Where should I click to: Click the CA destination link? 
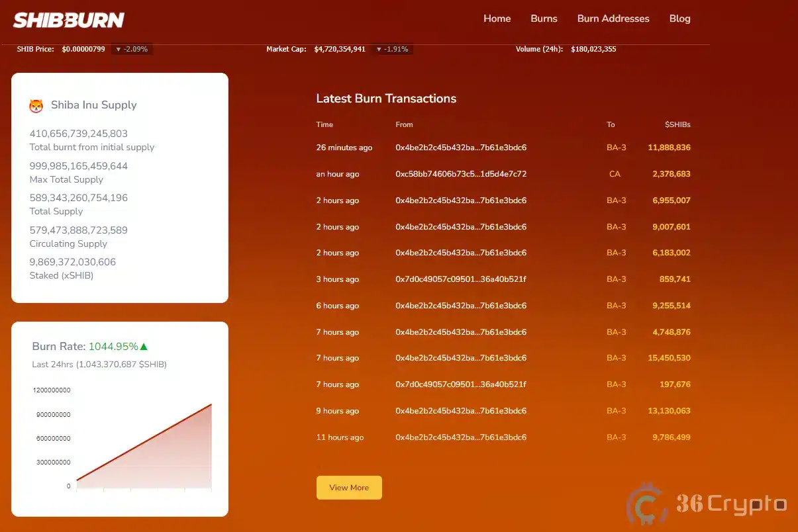[615, 174]
